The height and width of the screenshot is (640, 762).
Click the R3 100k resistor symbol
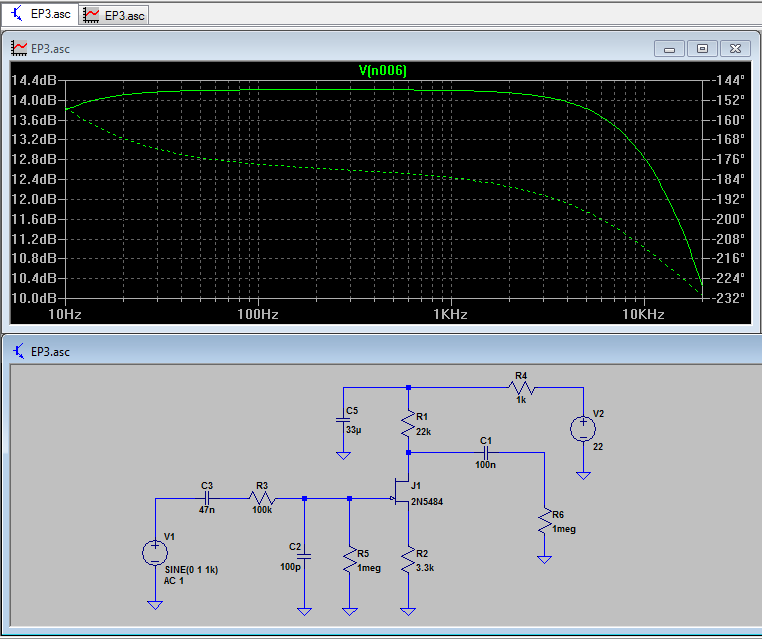tap(262, 497)
